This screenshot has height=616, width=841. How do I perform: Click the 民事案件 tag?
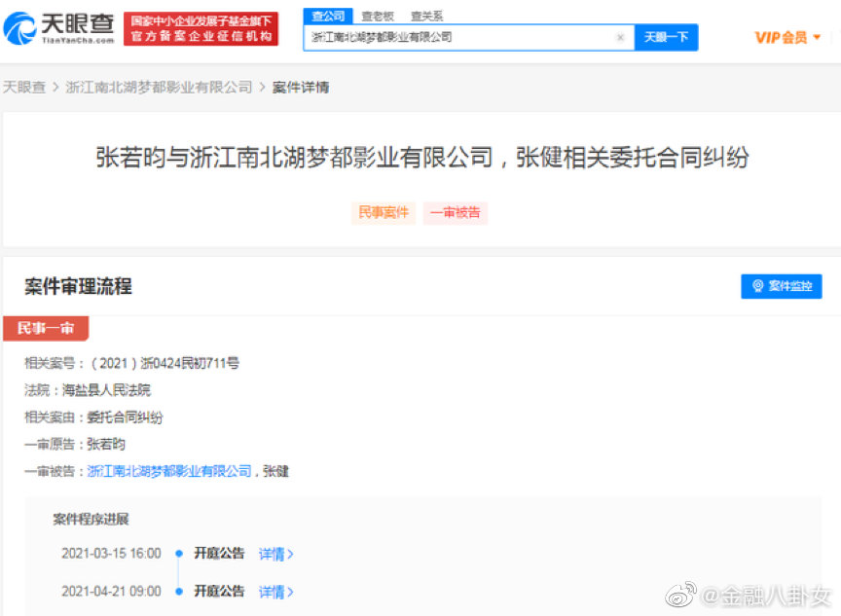pyautogui.click(x=384, y=213)
